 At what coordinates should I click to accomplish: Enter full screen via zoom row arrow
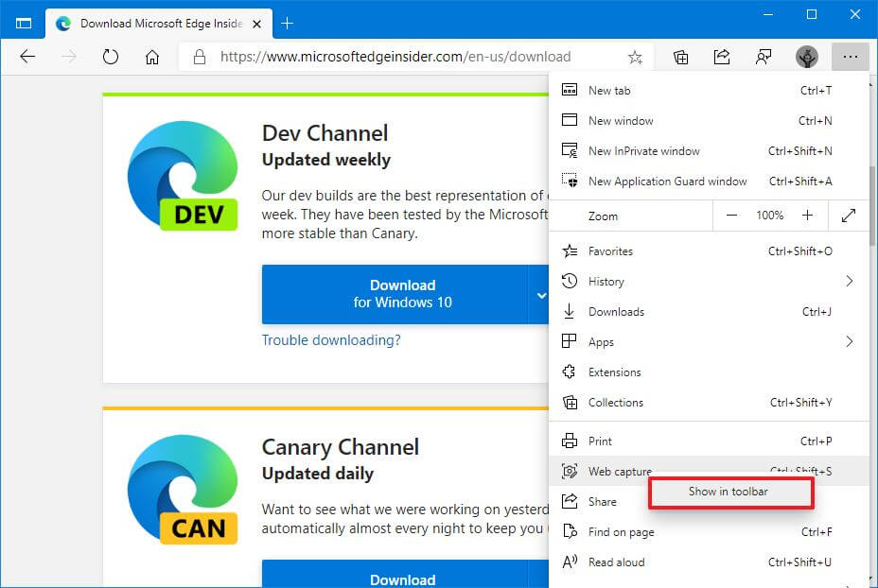pos(849,216)
